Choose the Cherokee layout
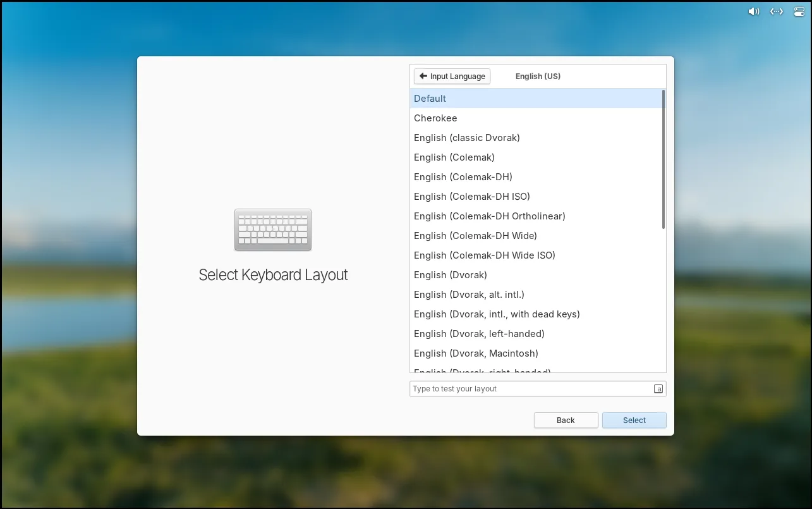The height and width of the screenshot is (509, 812). [x=435, y=118]
